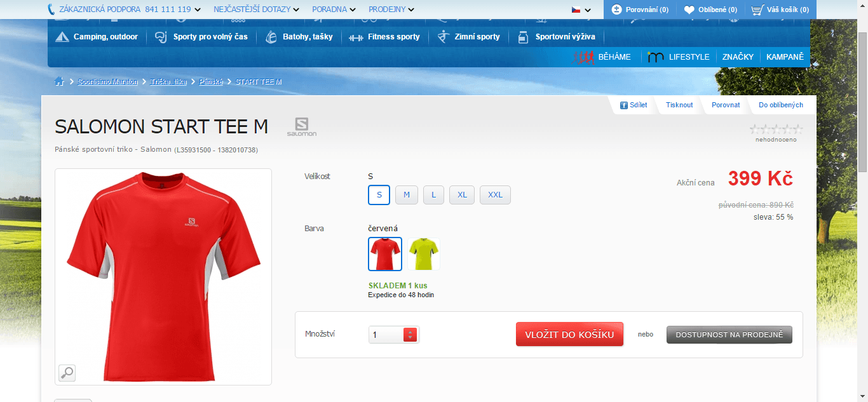This screenshot has height=402, width=868.
Task: Follow the Pánské breadcrumb link
Action: (211, 82)
